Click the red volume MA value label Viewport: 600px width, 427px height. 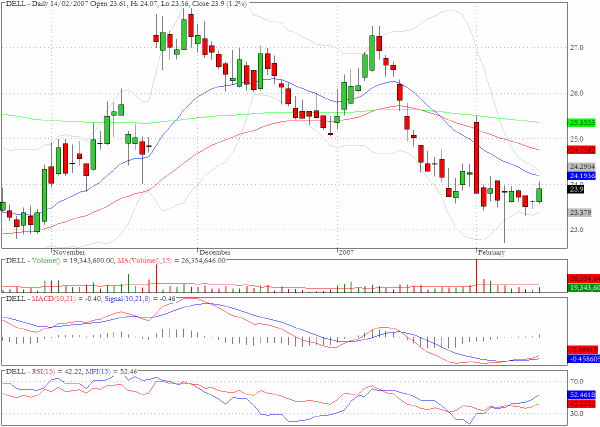click(x=582, y=279)
